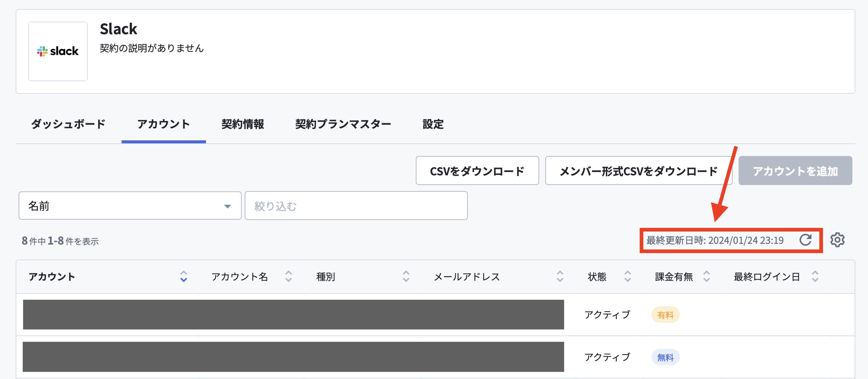The width and height of the screenshot is (868, 379).
Task: Sort by the アカウント column arrows
Action: (184, 277)
